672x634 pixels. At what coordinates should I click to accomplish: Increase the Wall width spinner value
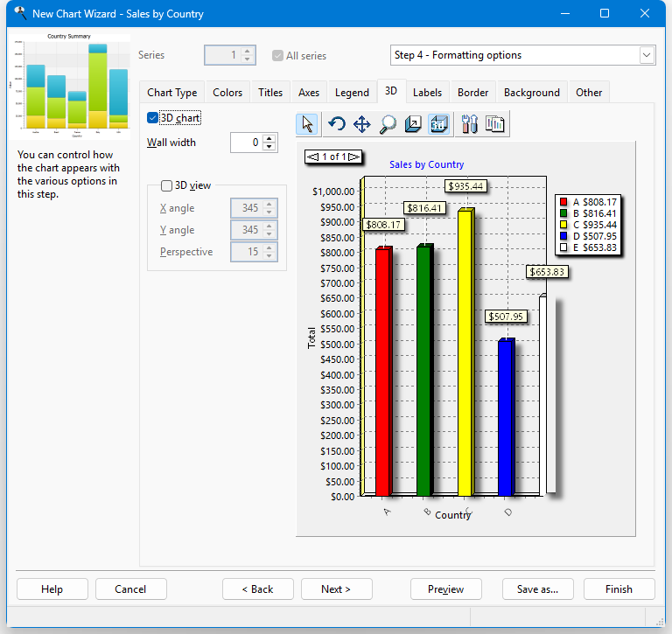point(270,138)
